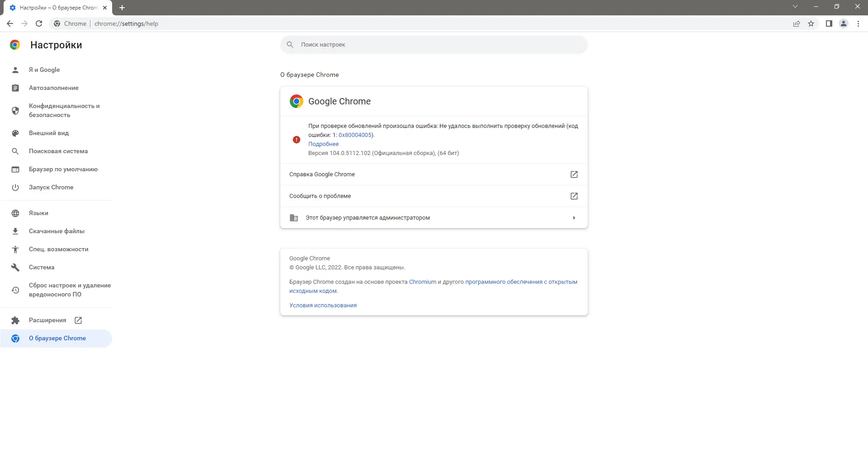Image resolution: width=868 pixels, height=470 pixels.
Task: Click the Chromium project link
Action: click(x=422, y=282)
